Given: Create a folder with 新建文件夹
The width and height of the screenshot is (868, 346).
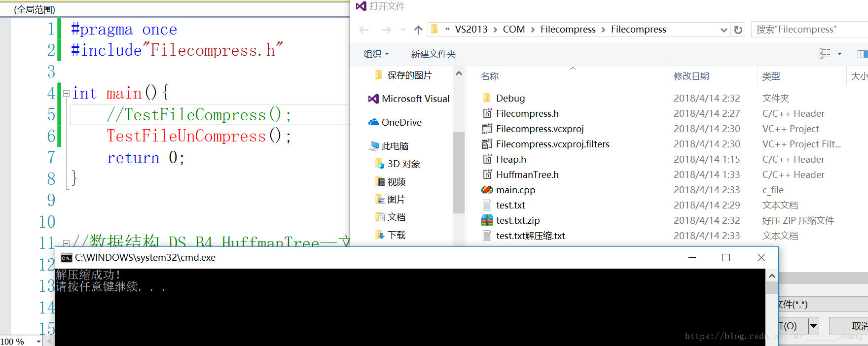Looking at the screenshot, I should pyautogui.click(x=434, y=54).
